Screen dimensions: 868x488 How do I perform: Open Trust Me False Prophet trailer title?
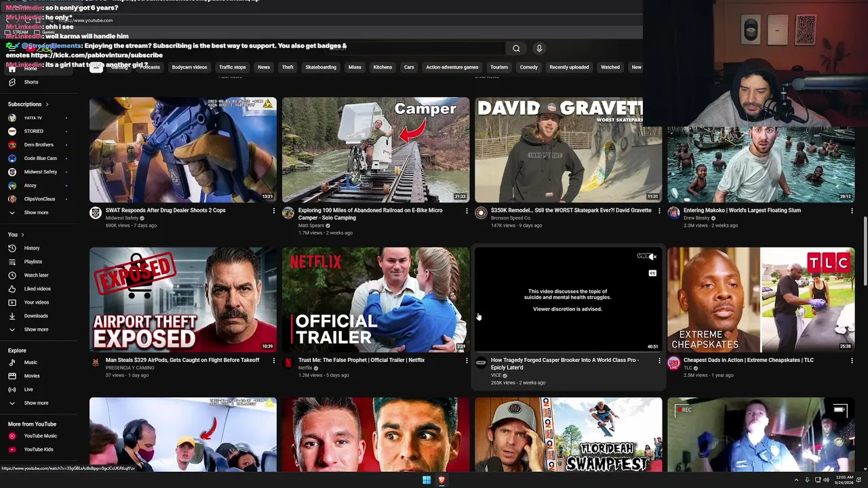click(361, 360)
